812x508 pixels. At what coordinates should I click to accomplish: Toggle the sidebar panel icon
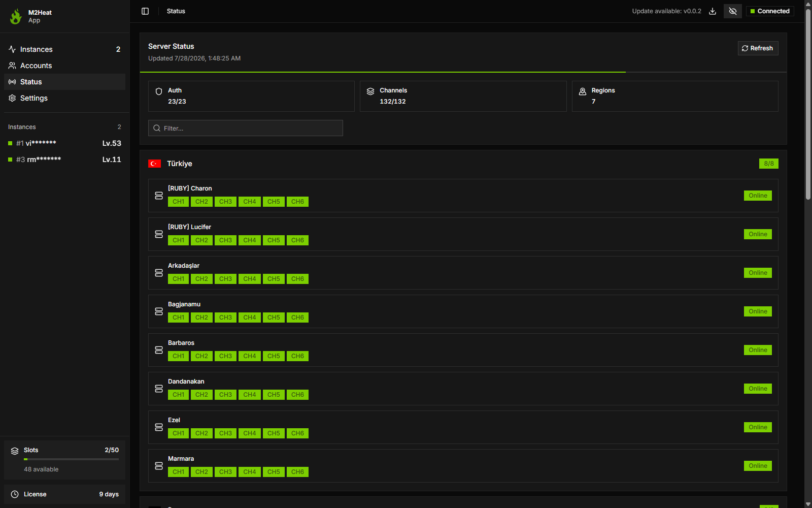[x=145, y=11]
